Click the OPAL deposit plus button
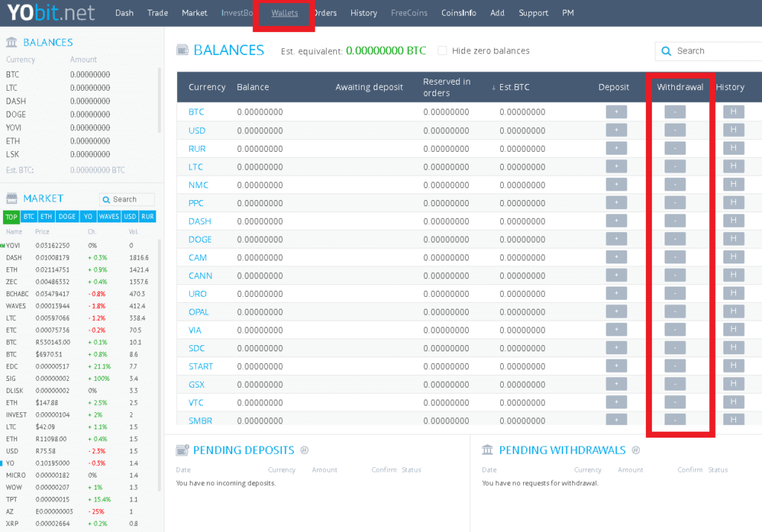The width and height of the screenshot is (762, 532). tap(616, 312)
